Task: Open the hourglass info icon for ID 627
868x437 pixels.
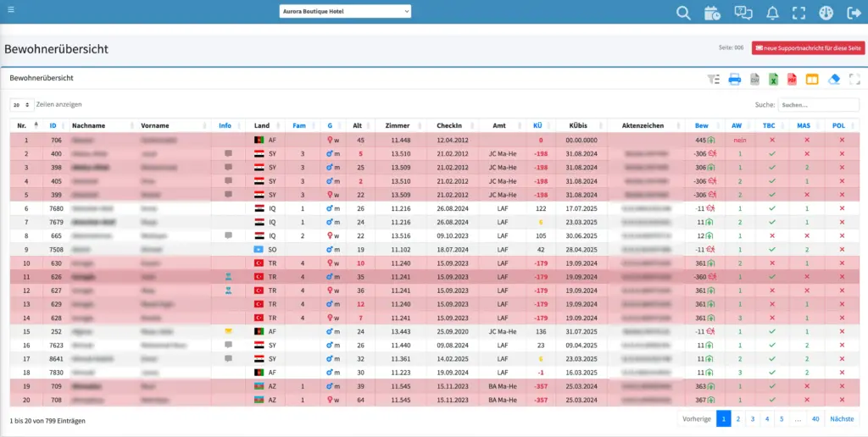Action: 228,290
